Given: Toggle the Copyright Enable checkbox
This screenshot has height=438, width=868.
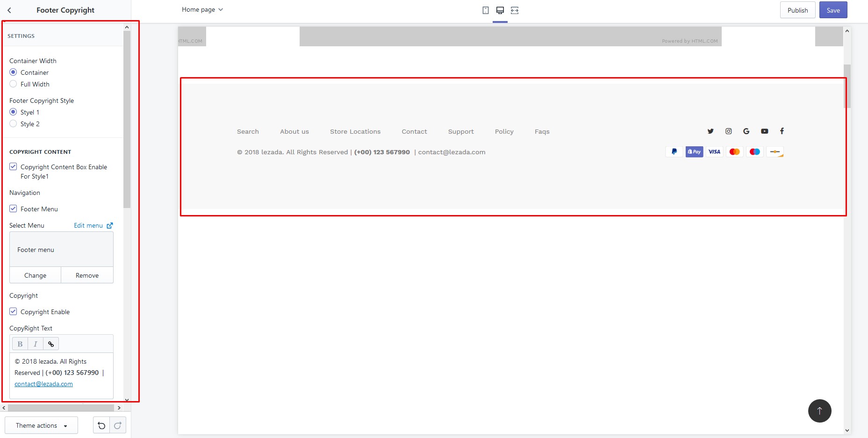Looking at the screenshot, I should [x=13, y=312].
